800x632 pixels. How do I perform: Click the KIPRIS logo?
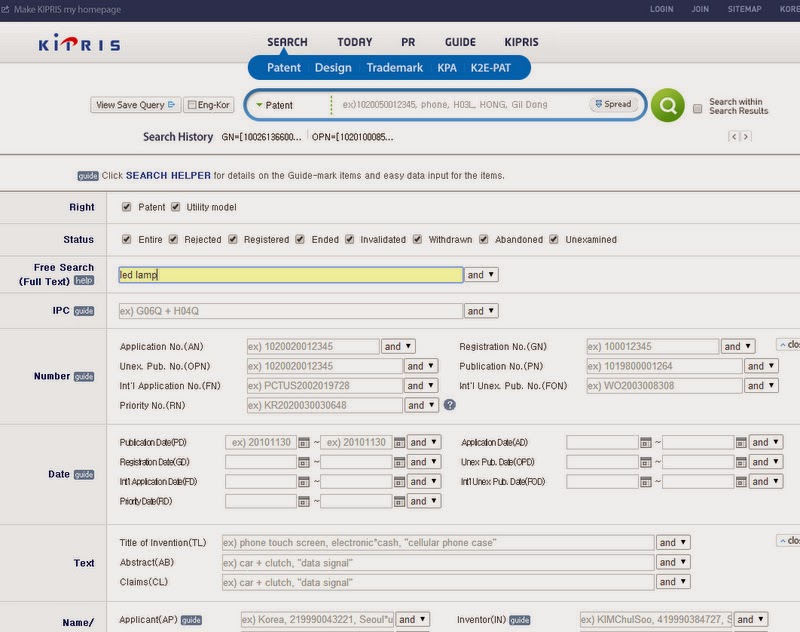coord(80,43)
